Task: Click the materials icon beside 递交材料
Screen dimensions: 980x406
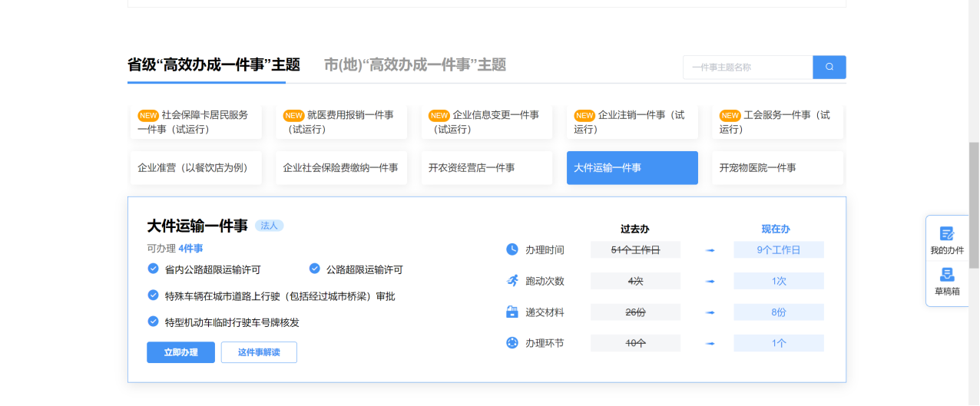Action: tap(512, 312)
